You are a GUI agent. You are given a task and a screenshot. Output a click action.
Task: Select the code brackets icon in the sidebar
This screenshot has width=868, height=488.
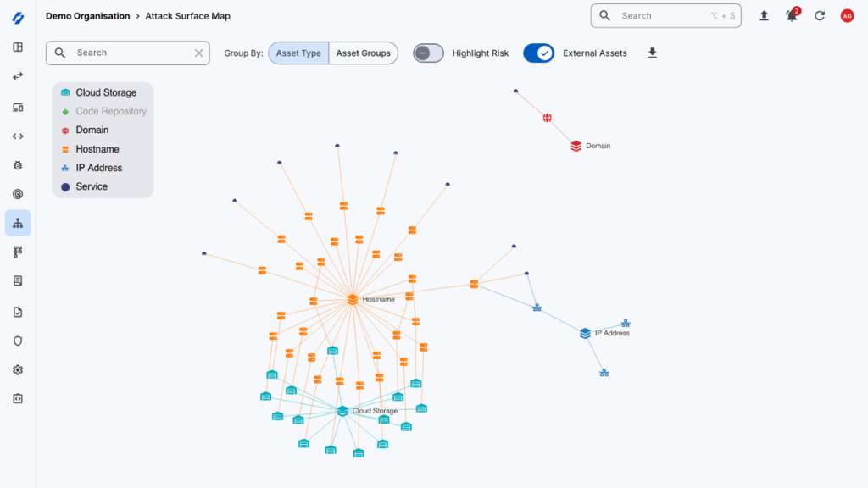pyautogui.click(x=17, y=136)
